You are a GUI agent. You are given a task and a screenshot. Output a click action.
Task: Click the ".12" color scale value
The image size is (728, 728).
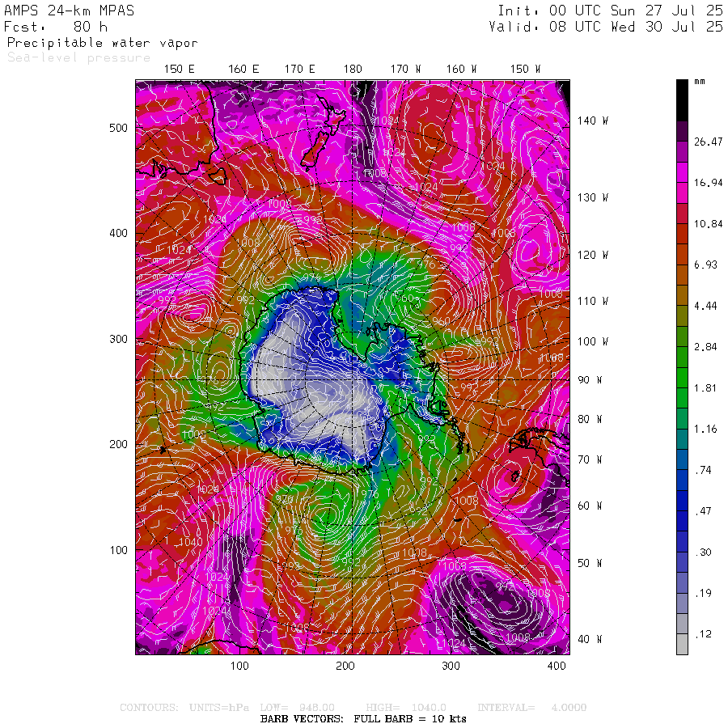point(703,634)
